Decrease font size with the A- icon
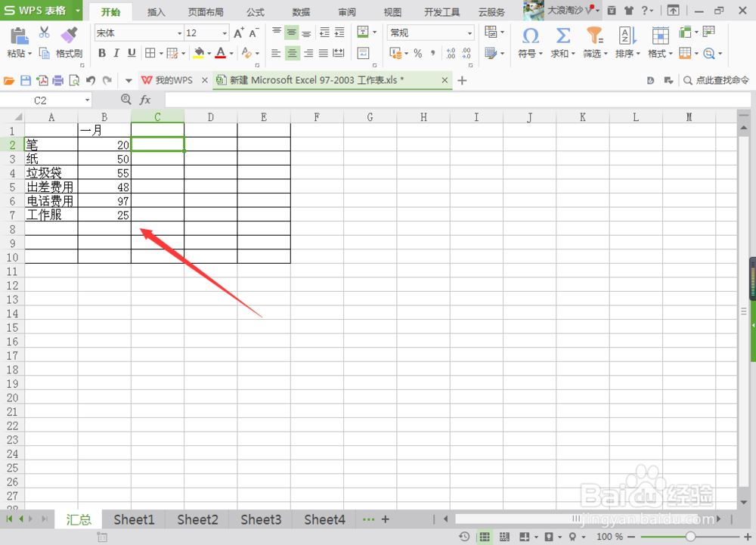The width and height of the screenshot is (756, 545). pyautogui.click(x=253, y=33)
